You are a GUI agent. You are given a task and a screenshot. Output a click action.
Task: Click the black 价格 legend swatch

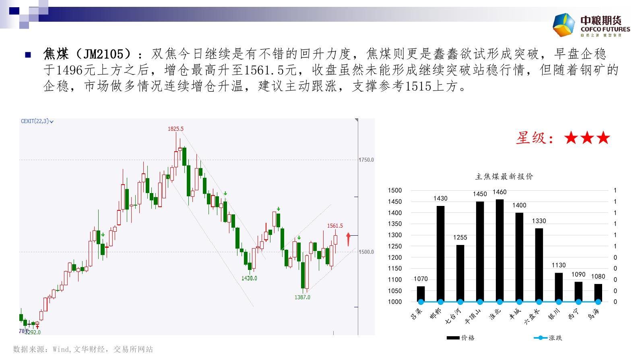tap(453, 338)
